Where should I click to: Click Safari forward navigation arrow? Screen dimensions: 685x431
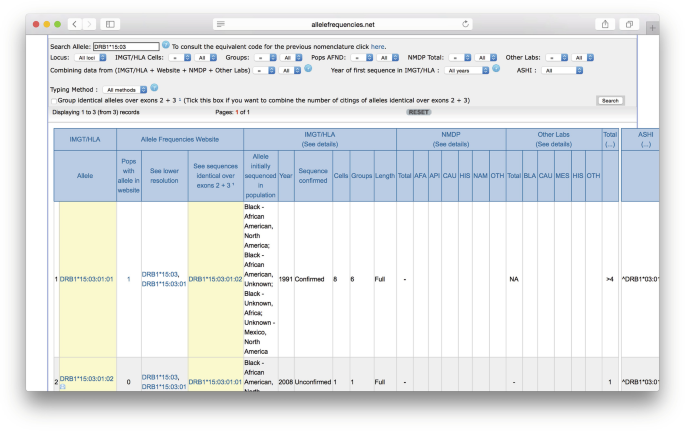(91, 23)
